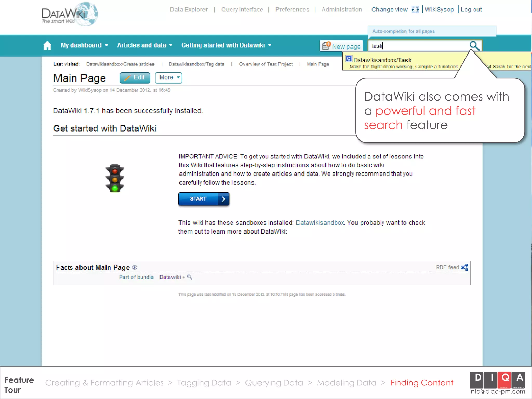
Task: Click info@diqa-pm.com email text
Action: pyautogui.click(x=497, y=391)
